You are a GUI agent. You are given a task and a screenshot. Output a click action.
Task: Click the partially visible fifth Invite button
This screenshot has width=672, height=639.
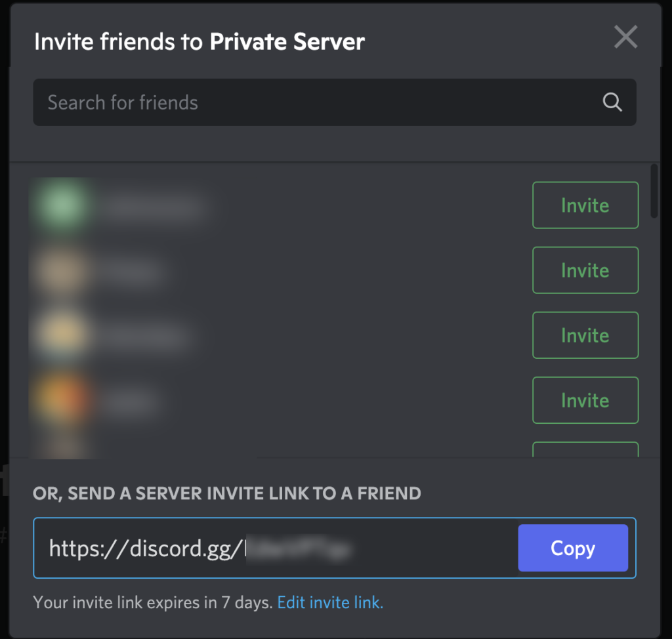pyautogui.click(x=585, y=449)
